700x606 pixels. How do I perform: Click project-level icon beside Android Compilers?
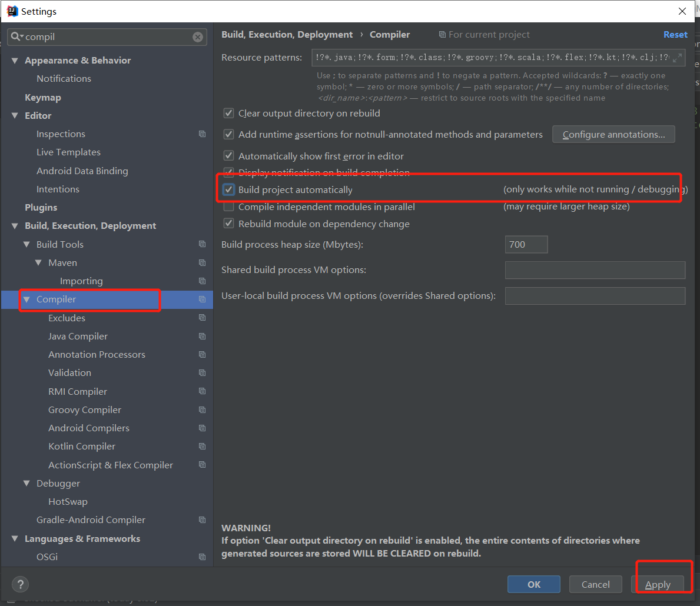pos(203,428)
